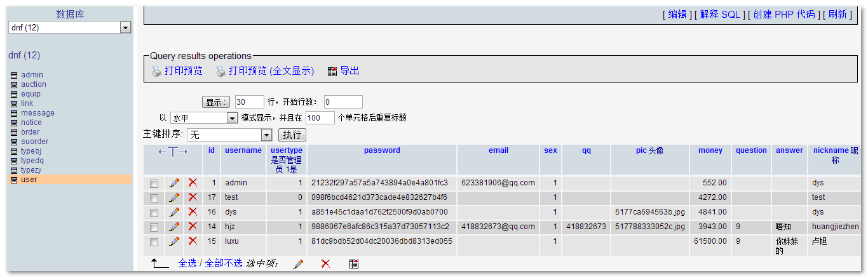The height and width of the screenshot is (278, 868).
Task: Click the 解释 SQL link
Action: 720,14
